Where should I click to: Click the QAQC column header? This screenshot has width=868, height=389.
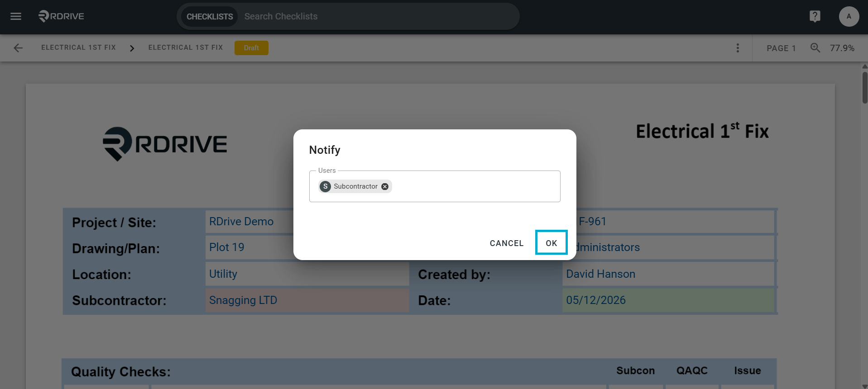click(692, 371)
